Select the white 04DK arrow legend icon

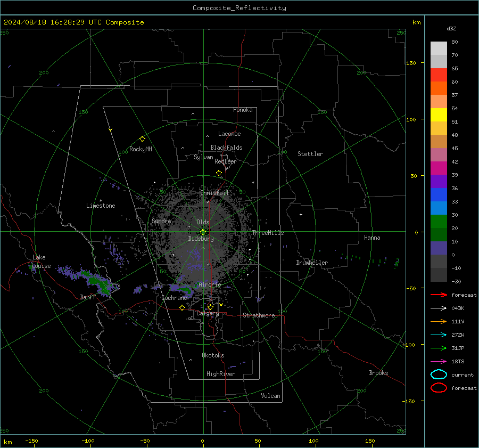(439, 308)
